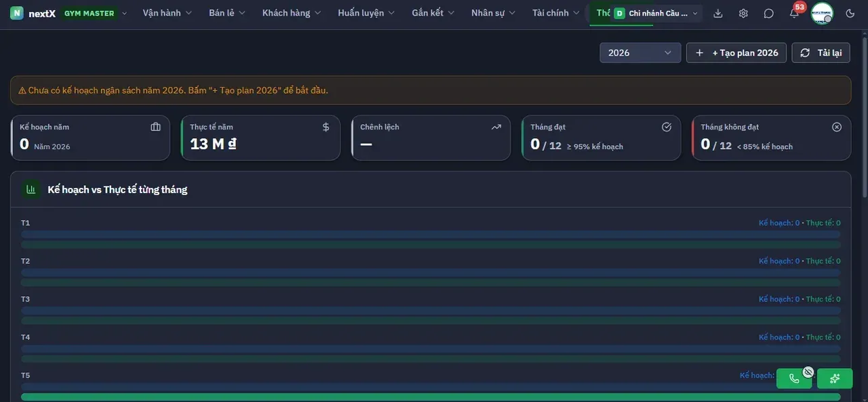Click the T2 month label
868x402 pixels.
[26, 261]
